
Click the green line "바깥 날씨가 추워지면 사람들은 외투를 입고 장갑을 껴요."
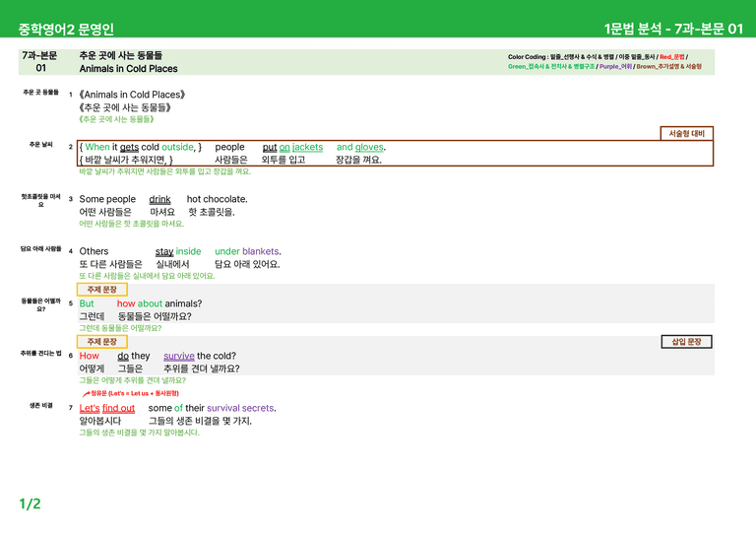click(165, 171)
